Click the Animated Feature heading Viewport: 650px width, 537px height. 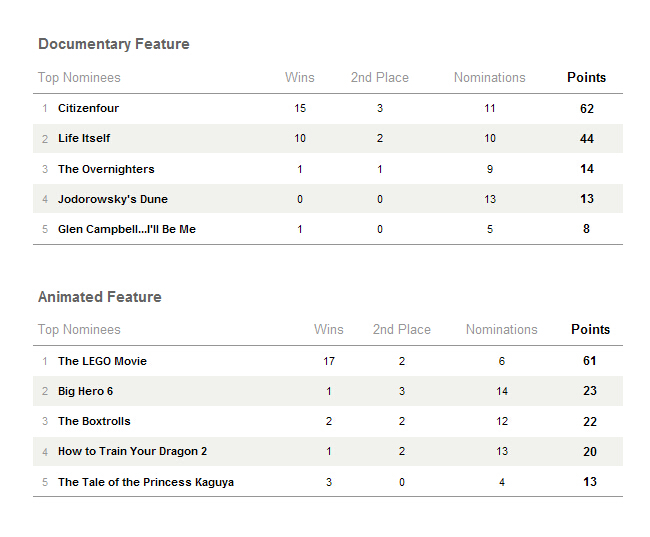tap(100, 297)
